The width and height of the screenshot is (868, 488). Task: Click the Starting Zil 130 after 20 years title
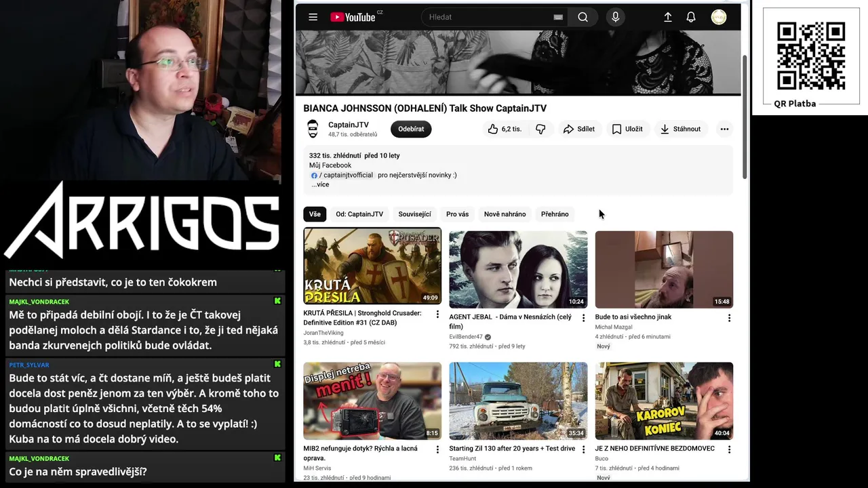pos(512,449)
